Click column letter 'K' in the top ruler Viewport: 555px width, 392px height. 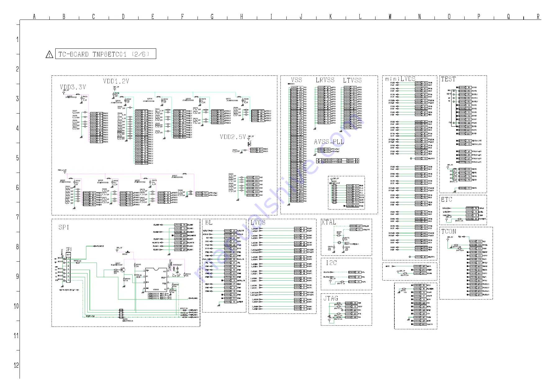click(330, 17)
